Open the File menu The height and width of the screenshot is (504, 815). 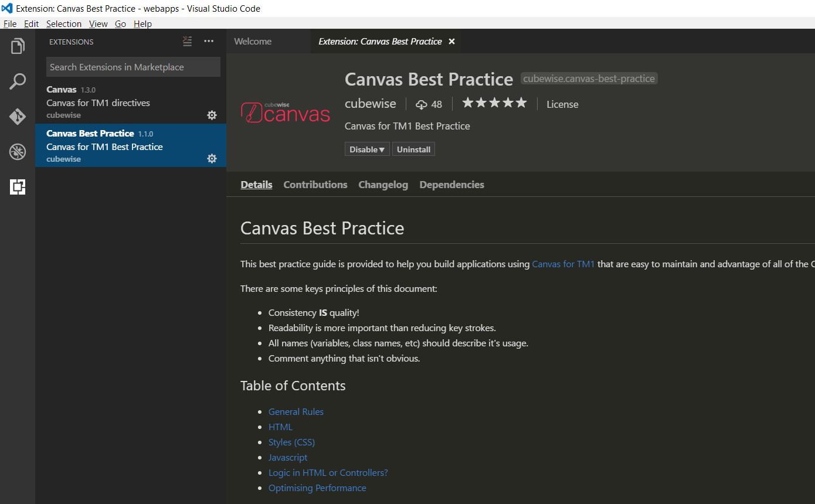tap(9, 23)
